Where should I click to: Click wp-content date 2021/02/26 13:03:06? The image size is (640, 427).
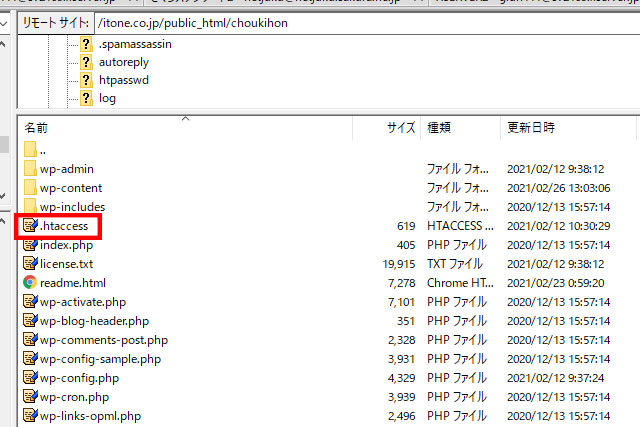[x=558, y=188]
